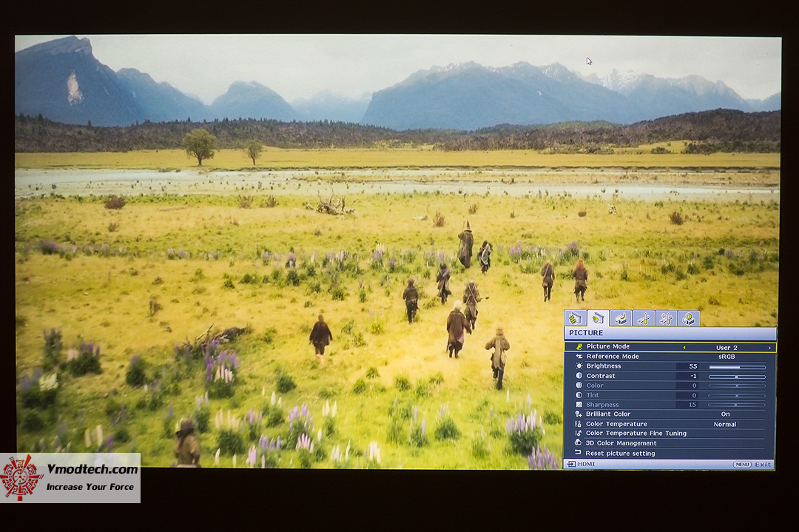This screenshot has height=532, width=799.
Task: Select the Picture Mode label
Action: [608, 346]
